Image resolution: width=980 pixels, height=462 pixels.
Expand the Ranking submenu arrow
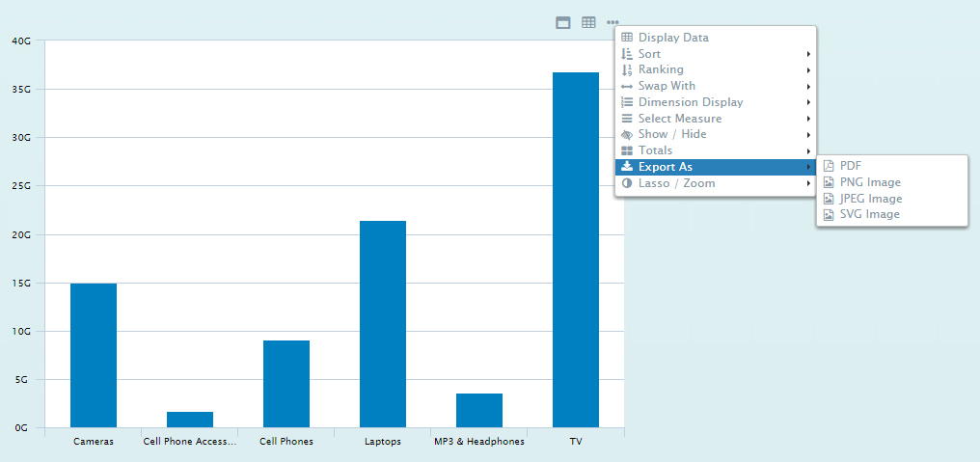pyautogui.click(x=808, y=69)
